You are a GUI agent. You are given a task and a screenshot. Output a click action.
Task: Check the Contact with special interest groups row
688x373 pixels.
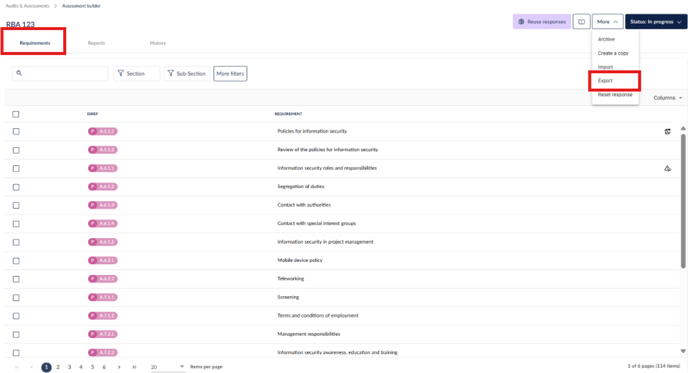[x=16, y=224]
